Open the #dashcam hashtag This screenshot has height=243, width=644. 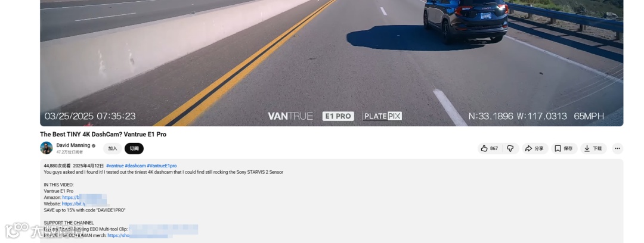tap(135, 166)
